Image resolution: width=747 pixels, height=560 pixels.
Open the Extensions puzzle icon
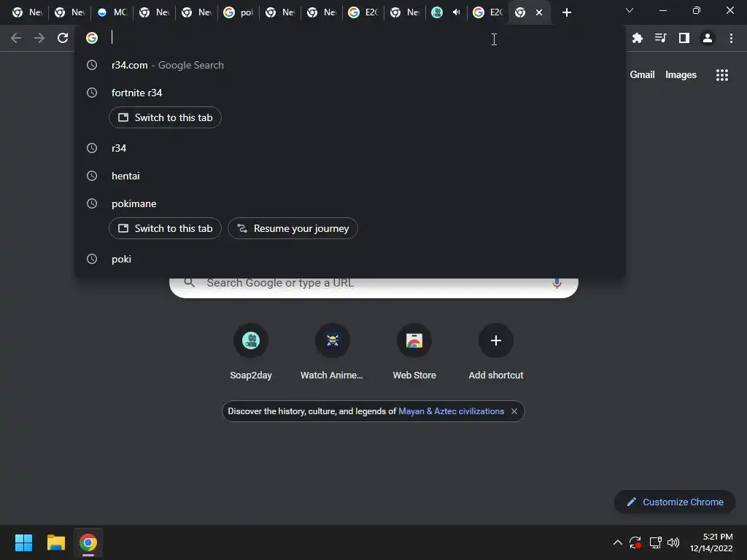637,38
